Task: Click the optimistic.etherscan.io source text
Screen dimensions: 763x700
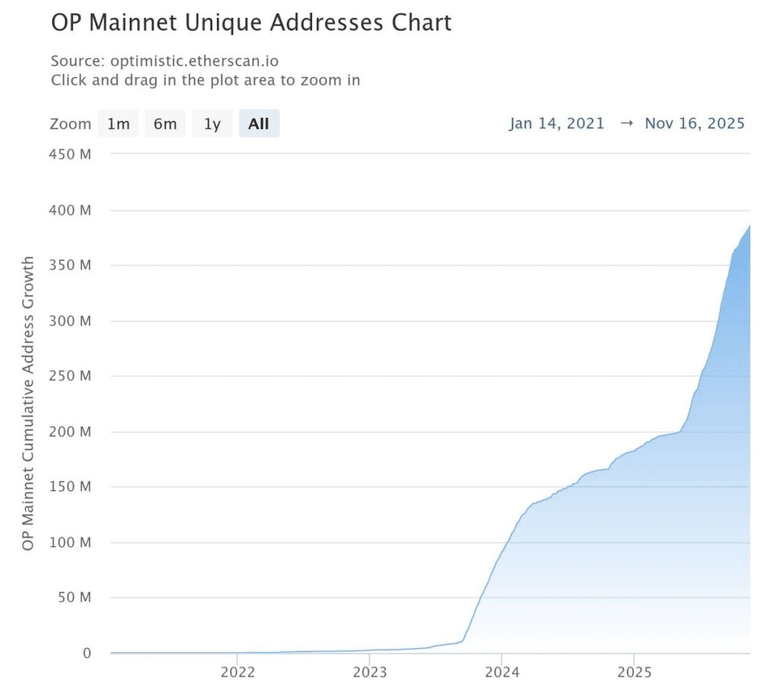Action: coord(194,61)
